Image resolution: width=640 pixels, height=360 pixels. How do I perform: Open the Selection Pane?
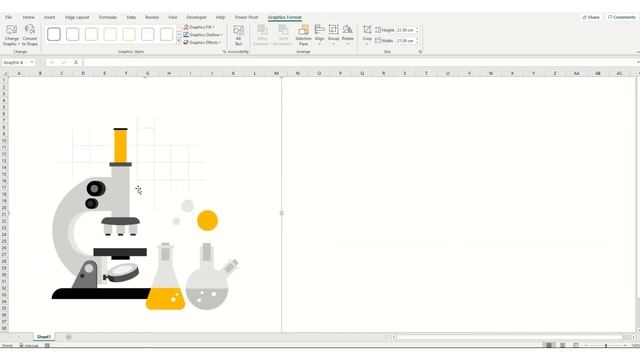tap(303, 35)
